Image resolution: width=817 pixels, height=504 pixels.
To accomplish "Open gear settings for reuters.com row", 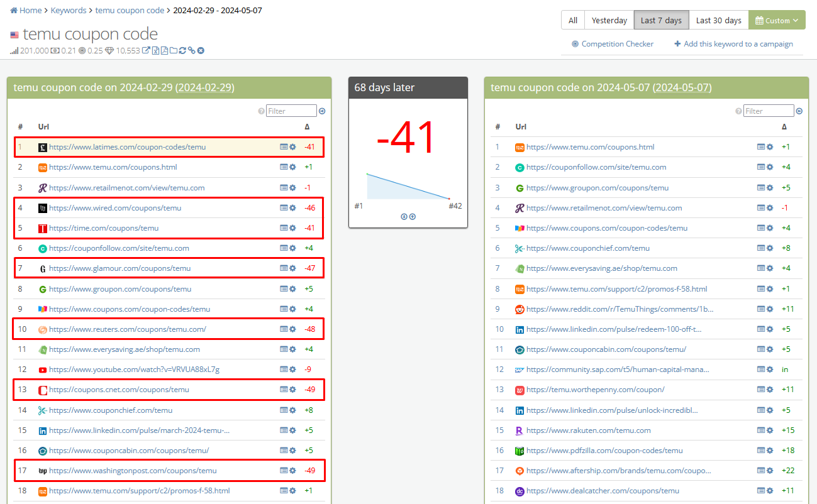I will pos(292,329).
